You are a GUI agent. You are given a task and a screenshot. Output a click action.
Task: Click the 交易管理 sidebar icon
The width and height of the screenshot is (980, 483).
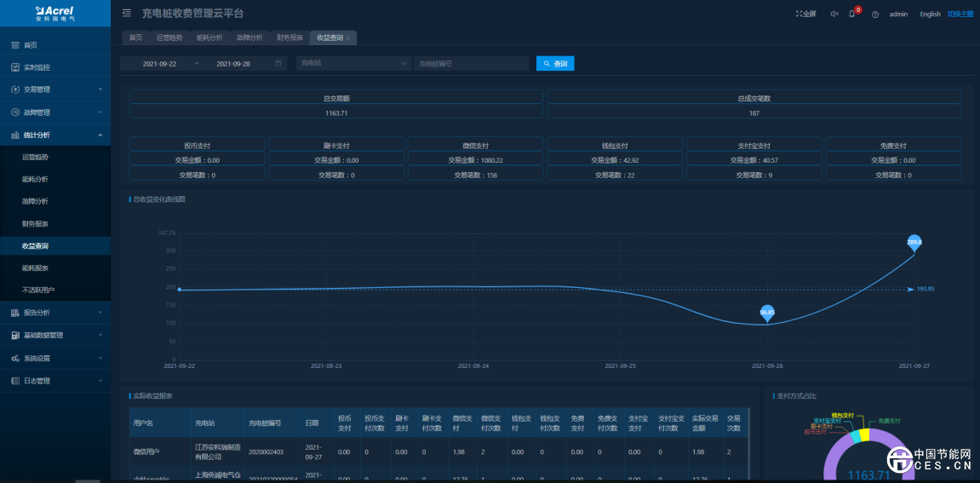(x=15, y=89)
